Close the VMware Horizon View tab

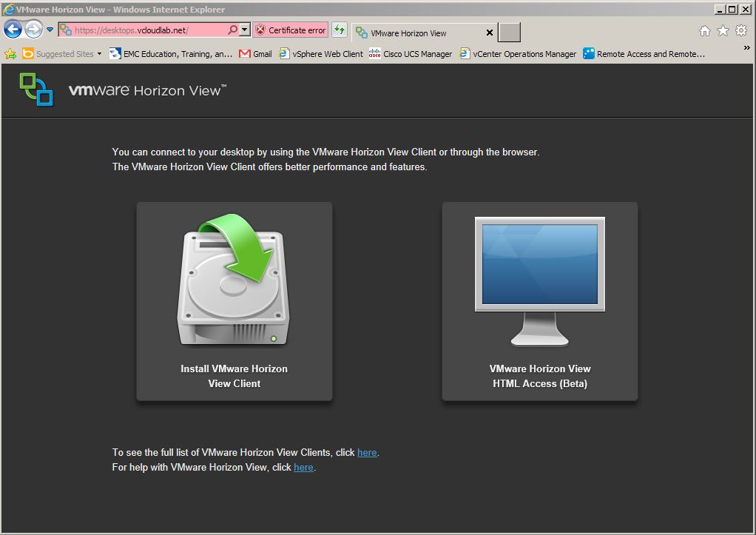tap(490, 33)
